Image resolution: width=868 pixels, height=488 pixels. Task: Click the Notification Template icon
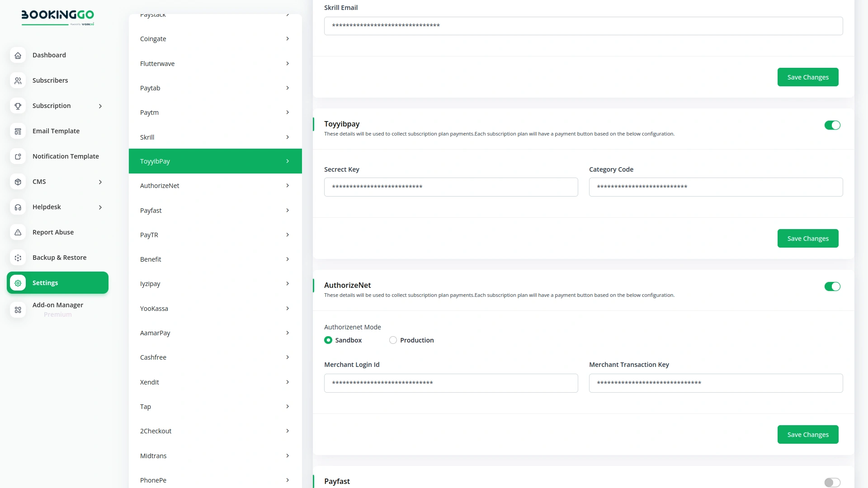pyautogui.click(x=18, y=156)
